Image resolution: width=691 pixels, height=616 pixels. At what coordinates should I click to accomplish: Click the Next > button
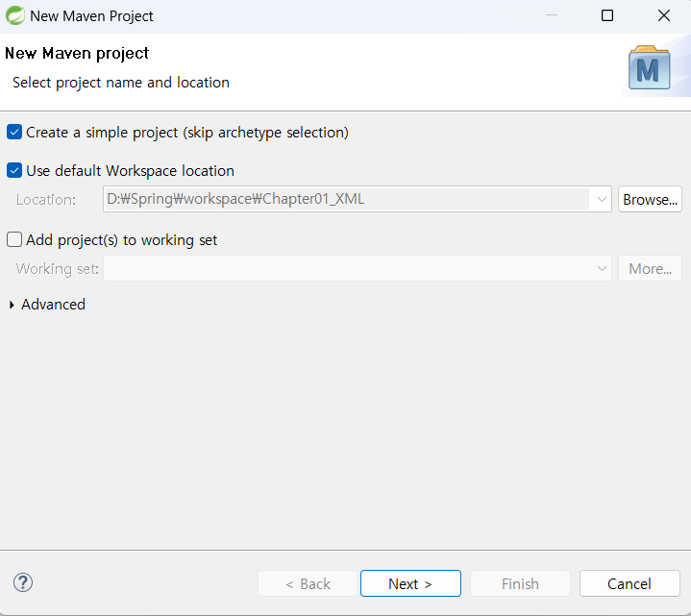click(x=410, y=583)
